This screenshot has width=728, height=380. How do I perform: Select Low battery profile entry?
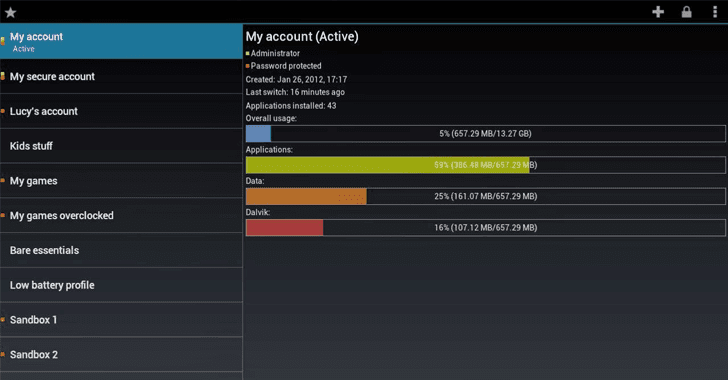click(121, 285)
